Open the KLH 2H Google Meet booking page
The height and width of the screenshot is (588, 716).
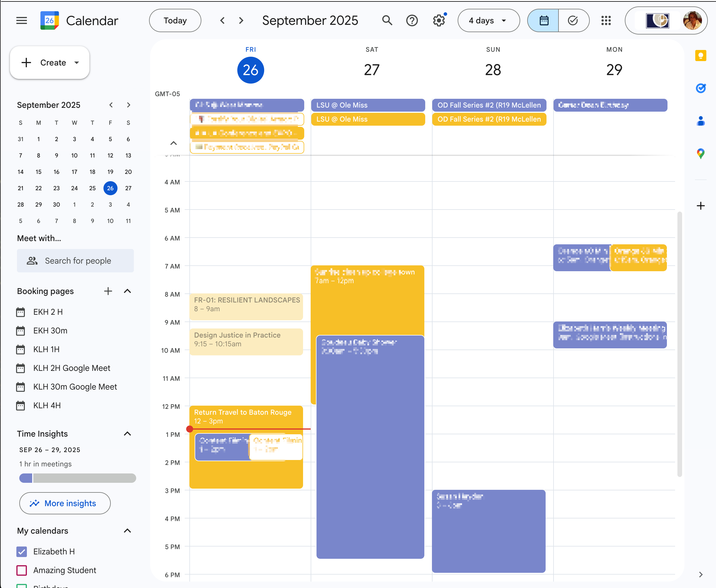(72, 368)
